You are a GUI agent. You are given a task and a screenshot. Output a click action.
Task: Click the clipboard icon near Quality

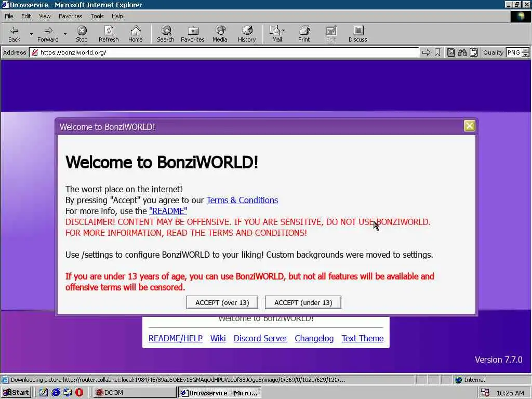474,52
